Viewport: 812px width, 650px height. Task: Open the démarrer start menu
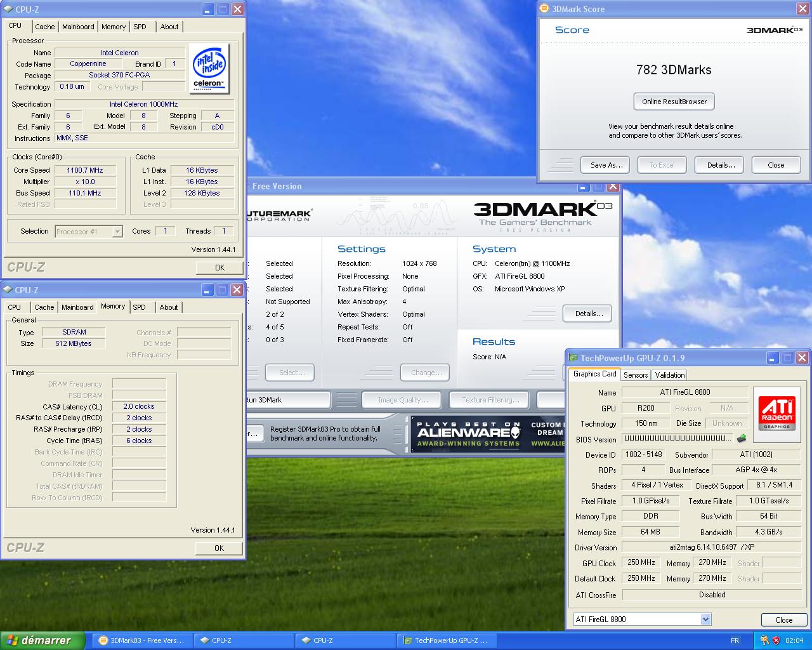43,640
